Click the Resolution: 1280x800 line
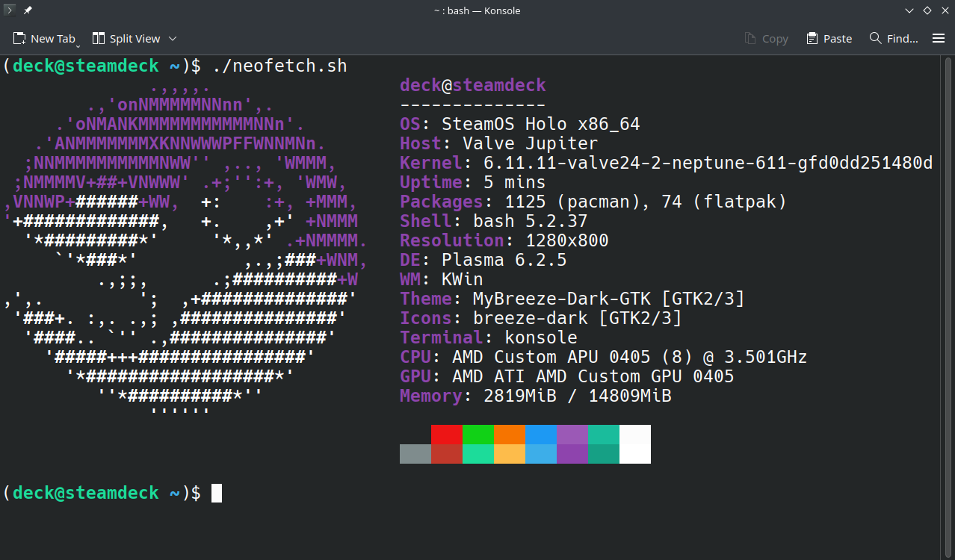Screen dimensions: 955x560 point(504,240)
